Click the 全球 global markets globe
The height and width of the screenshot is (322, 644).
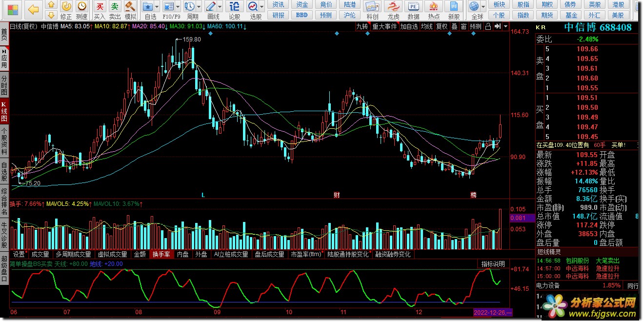(474, 6)
